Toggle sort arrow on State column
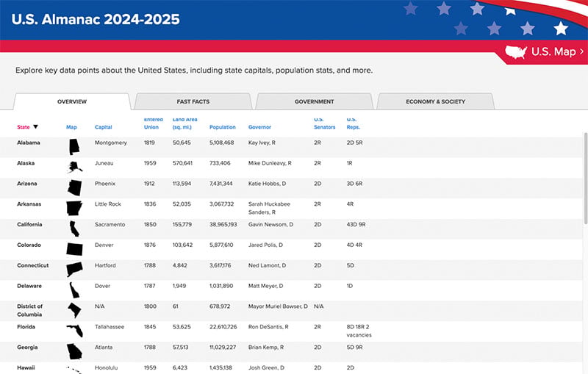588x374 pixels. pyautogui.click(x=35, y=127)
